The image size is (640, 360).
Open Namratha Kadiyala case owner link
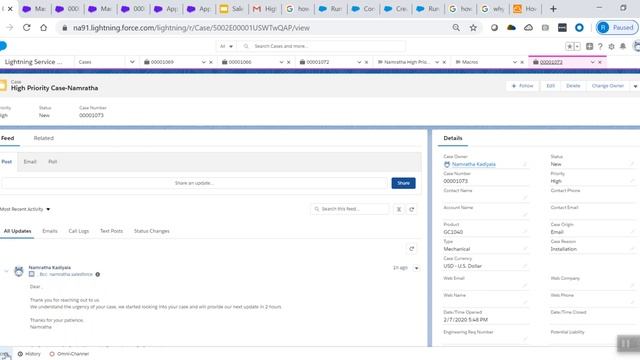473,164
